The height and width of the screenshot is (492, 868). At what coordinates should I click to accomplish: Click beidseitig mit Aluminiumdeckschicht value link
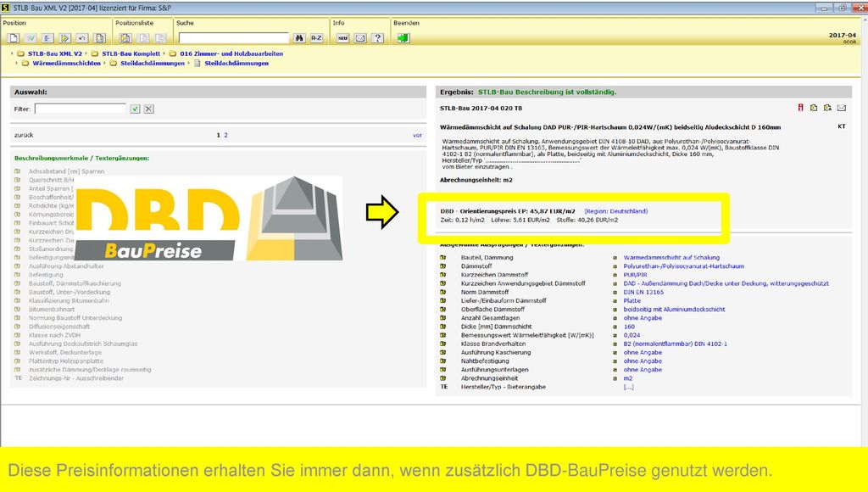(x=674, y=309)
